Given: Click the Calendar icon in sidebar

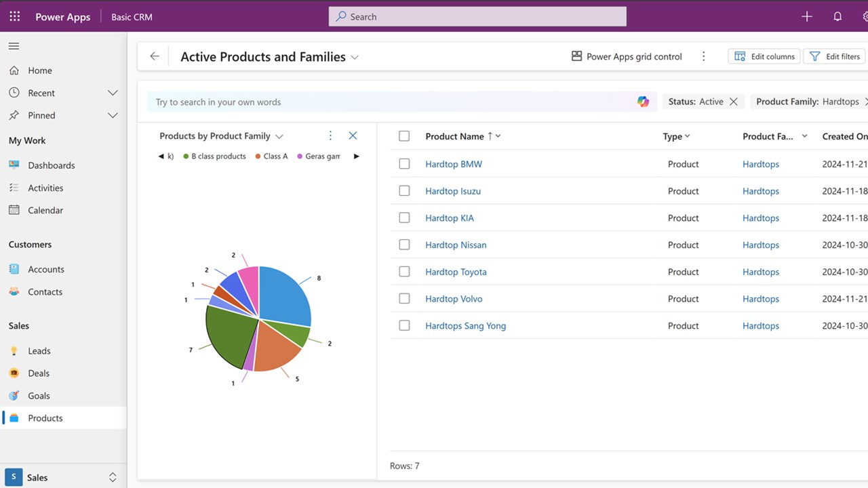Looking at the screenshot, I should (14, 210).
